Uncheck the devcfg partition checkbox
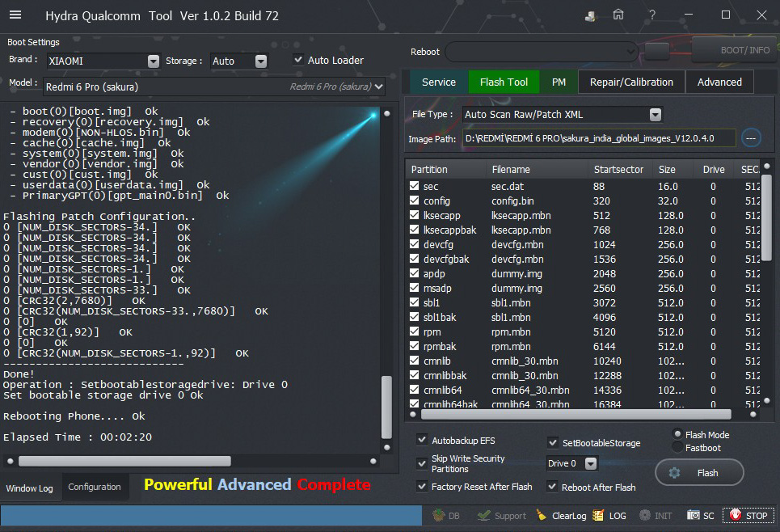Viewport: 780px width, 532px height. click(414, 244)
